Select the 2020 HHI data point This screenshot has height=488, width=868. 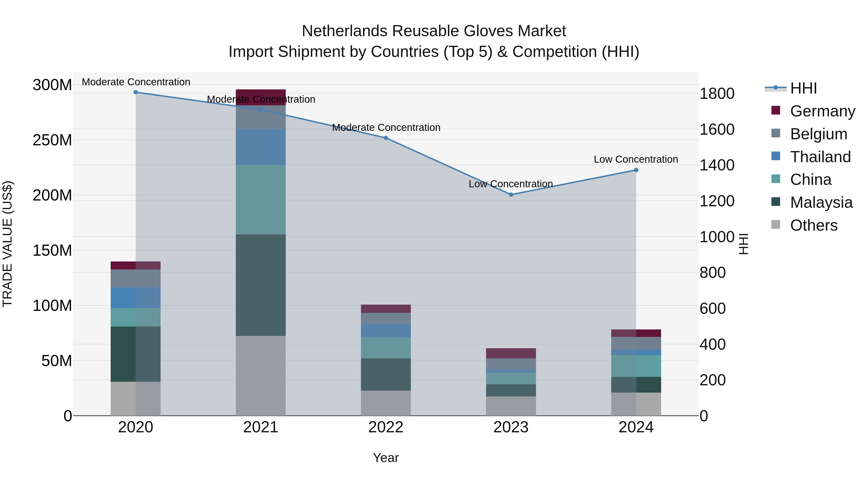click(136, 92)
